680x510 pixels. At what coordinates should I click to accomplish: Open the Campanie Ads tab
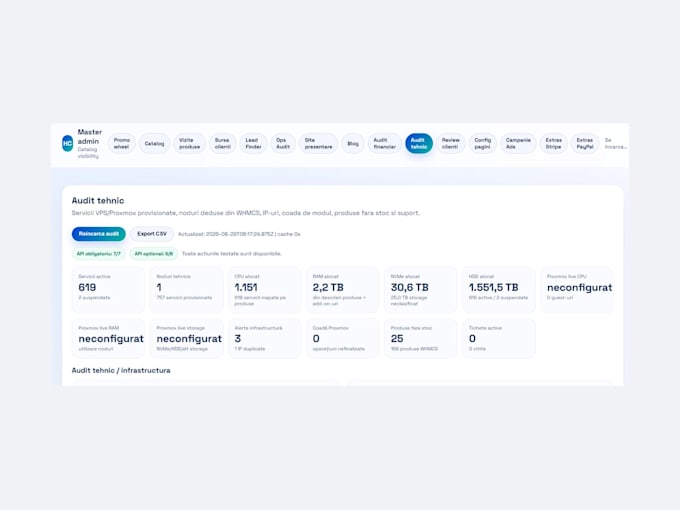(x=518, y=144)
